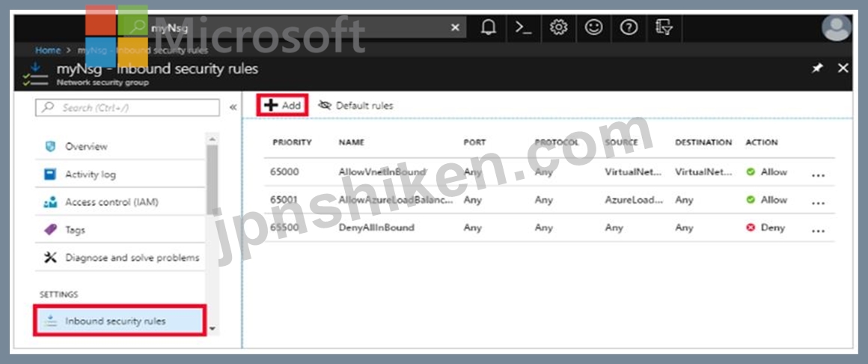The image size is (868, 364).
Task: Open the notifications bell icon
Action: coord(488,27)
